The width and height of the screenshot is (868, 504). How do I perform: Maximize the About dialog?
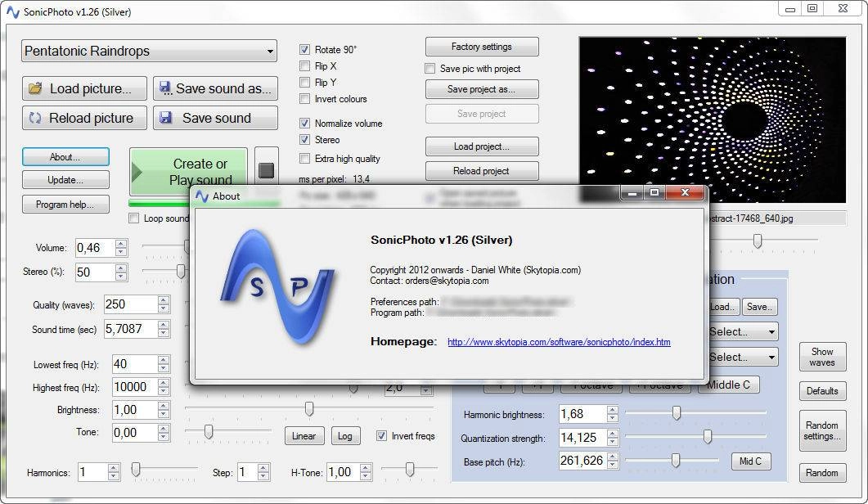click(x=654, y=193)
